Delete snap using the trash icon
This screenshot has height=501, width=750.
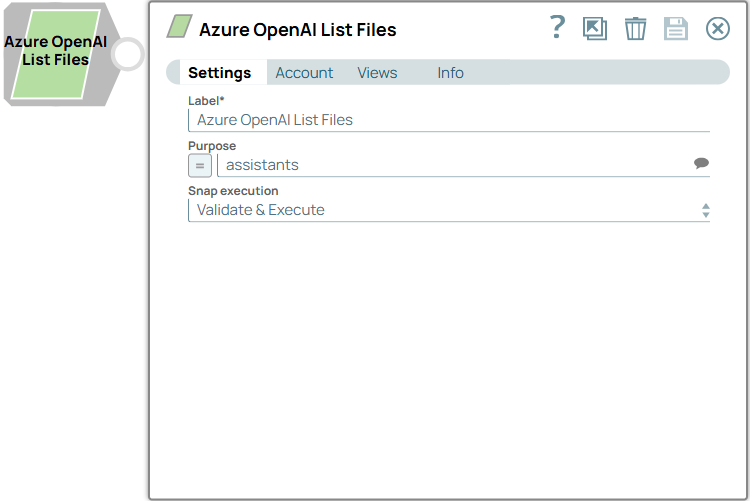click(635, 29)
